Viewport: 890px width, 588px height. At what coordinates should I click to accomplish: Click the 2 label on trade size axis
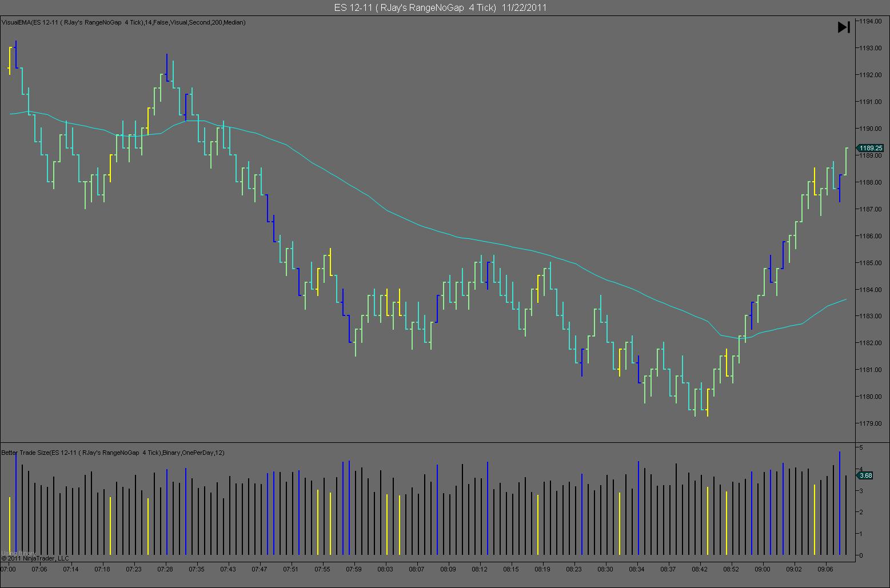861,513
